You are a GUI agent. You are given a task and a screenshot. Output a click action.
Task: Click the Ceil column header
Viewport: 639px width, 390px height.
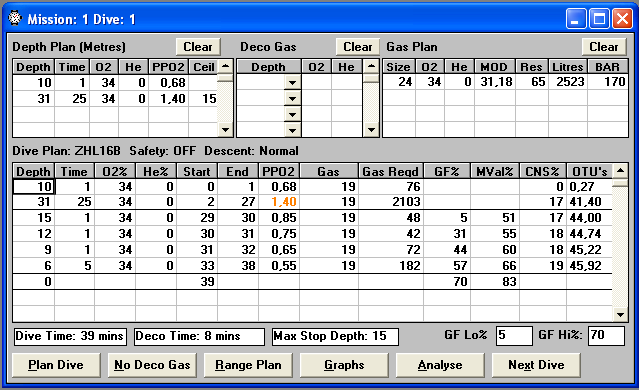pyautogui.click(x=203, y=67)
